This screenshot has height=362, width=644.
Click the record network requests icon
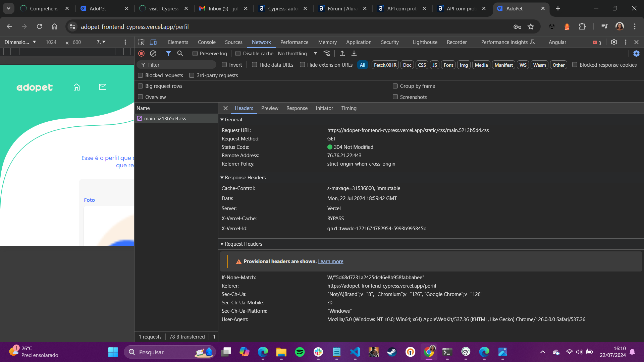click(142, 54)
